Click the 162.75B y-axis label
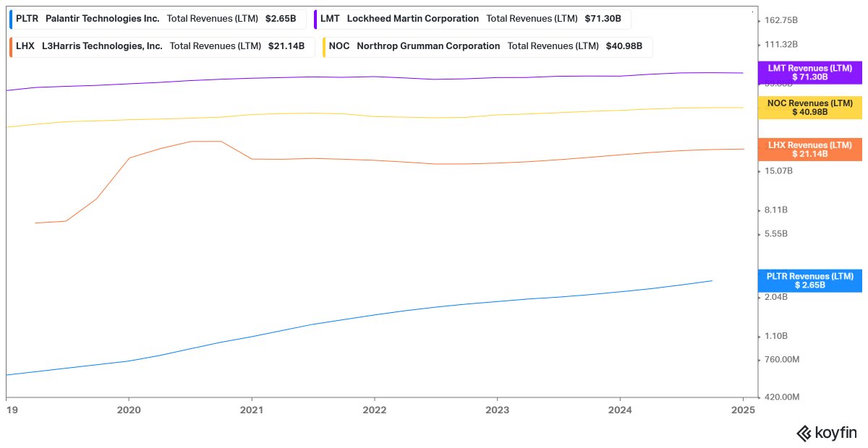 pyautogui.click(x=780, y=20)
